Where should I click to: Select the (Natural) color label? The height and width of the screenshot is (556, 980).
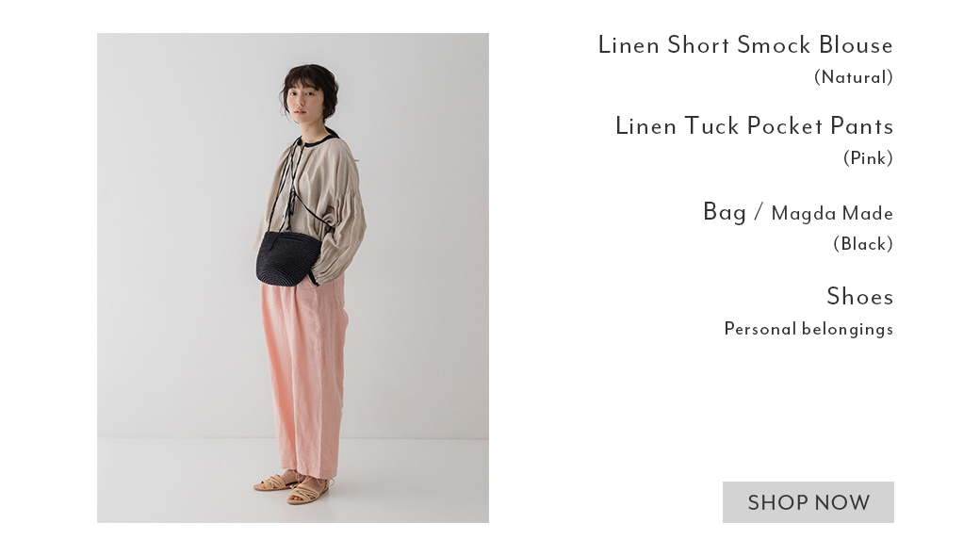click(853, 77)
